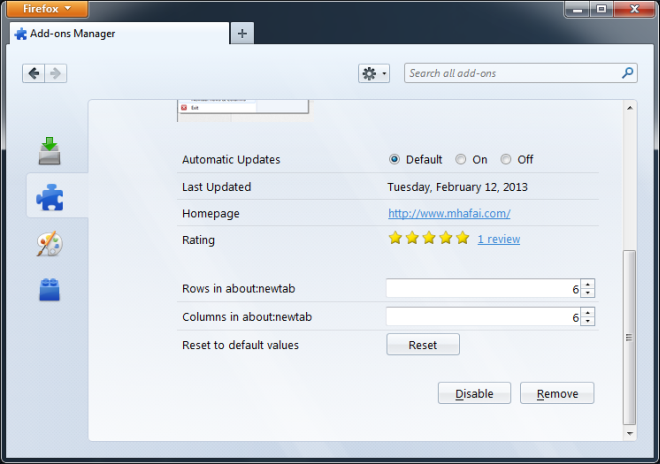Go forward with the right arrow button
660x464 pixels.
56,73
